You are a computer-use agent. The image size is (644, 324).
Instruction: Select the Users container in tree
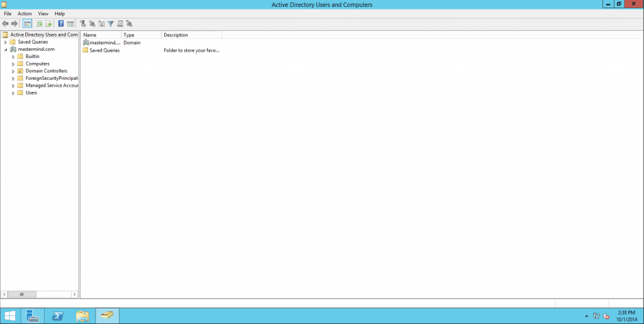(x=31, y=92)
